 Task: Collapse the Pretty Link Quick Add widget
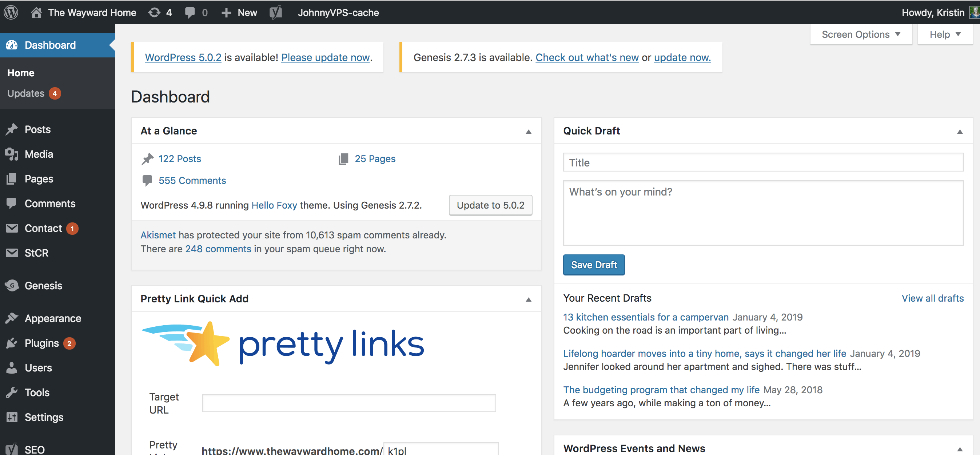pyautogui.click(x=529, y=299)
